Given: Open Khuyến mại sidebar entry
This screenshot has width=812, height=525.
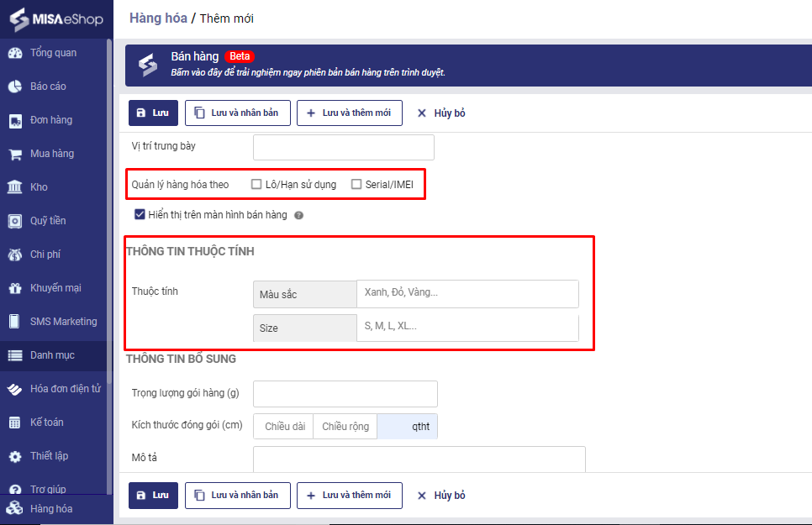Looking at the screenshot, I should click(x=56, y=288).
